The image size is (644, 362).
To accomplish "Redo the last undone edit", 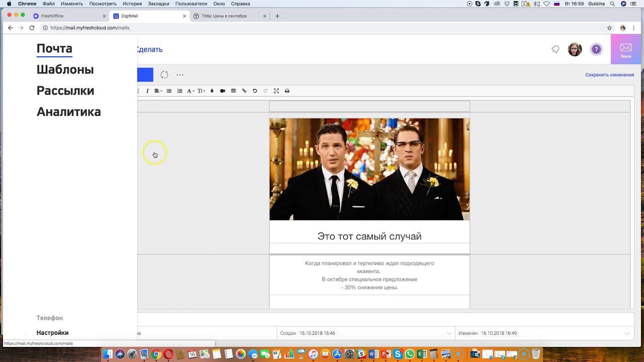I will pos(266,91).
